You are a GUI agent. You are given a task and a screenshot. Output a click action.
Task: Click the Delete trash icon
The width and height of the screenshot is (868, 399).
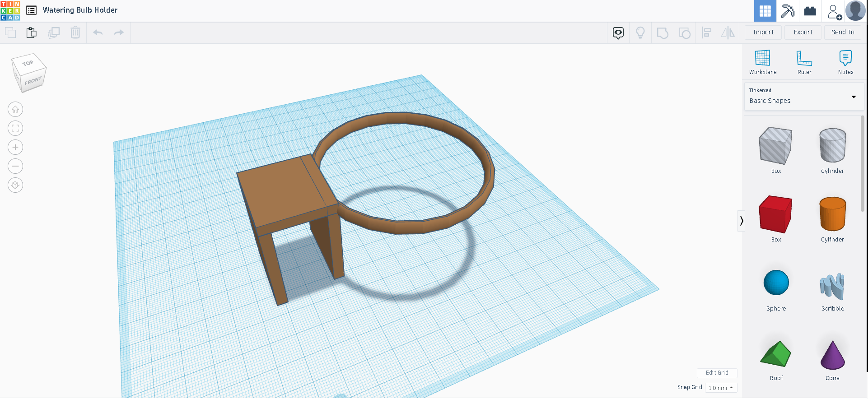pyautogui.click(x=75, y=32)
